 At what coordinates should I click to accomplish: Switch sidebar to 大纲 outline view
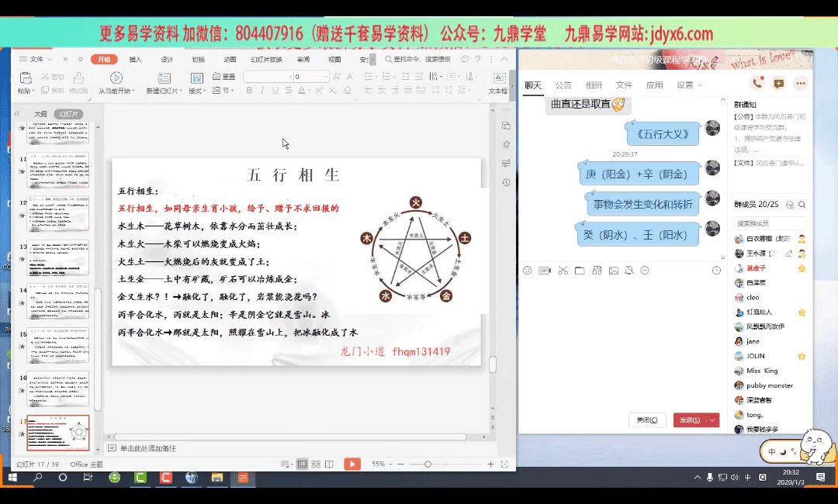(x=40, y=114)
